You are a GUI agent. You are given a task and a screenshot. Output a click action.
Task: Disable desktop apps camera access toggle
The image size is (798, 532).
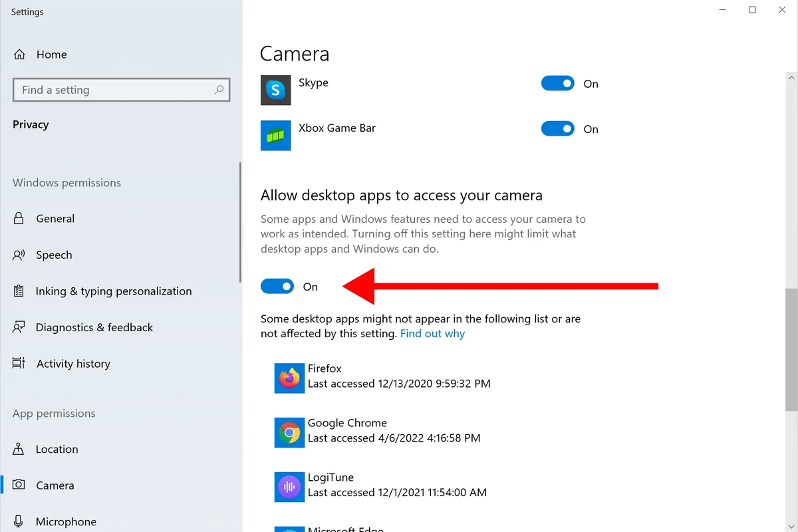(x=277, y=286)
